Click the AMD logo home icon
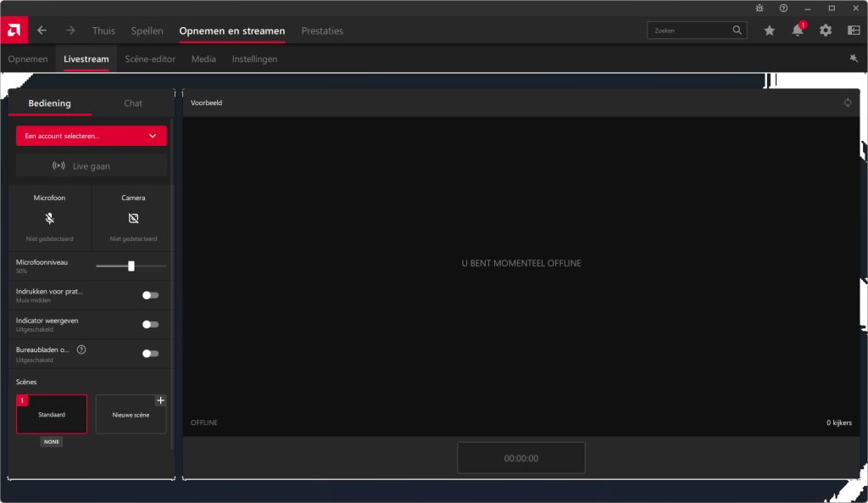The width and height of the screenshot is (868, 503). point(14,31)
